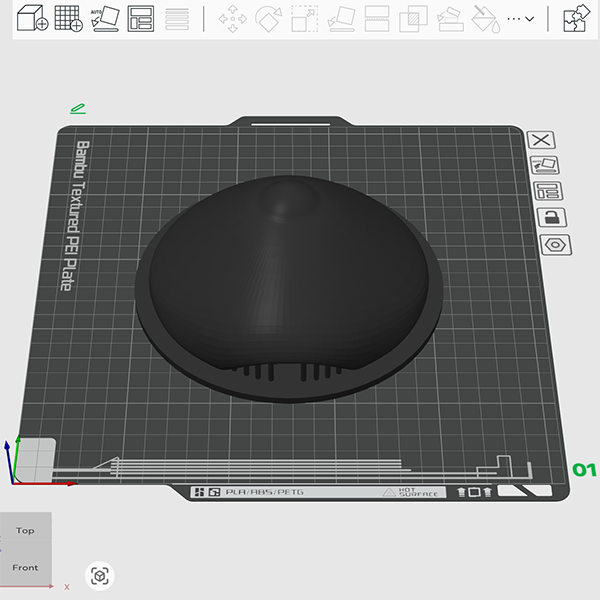Click Arrange all objects toolbar icon
The image size is (600, 600).
click(x=141, y=19)
